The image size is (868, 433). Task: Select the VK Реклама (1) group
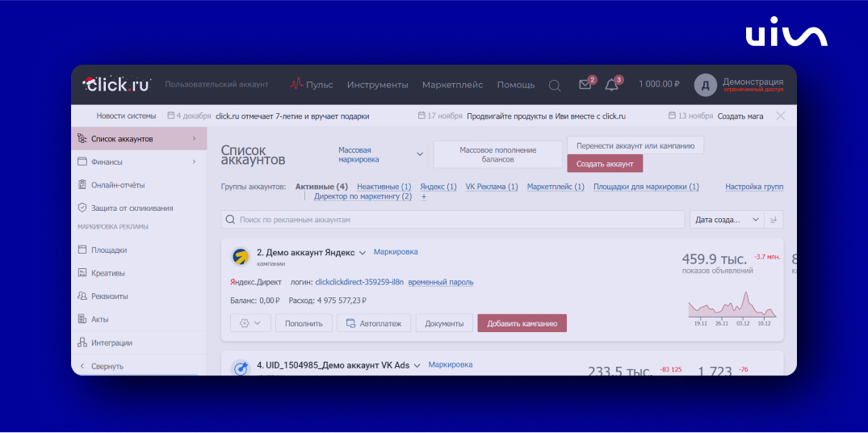click(492, 187)
